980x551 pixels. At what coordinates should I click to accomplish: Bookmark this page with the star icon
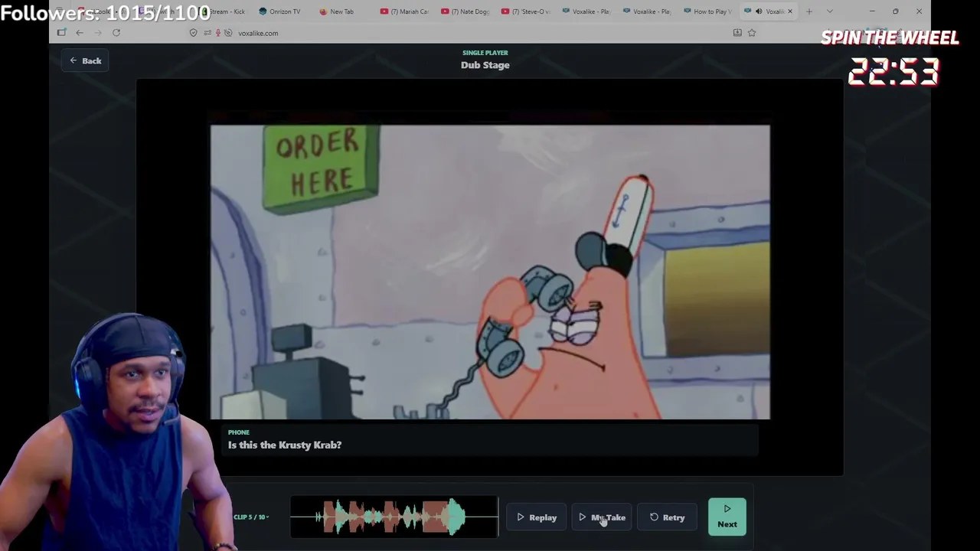pos(752,33)
